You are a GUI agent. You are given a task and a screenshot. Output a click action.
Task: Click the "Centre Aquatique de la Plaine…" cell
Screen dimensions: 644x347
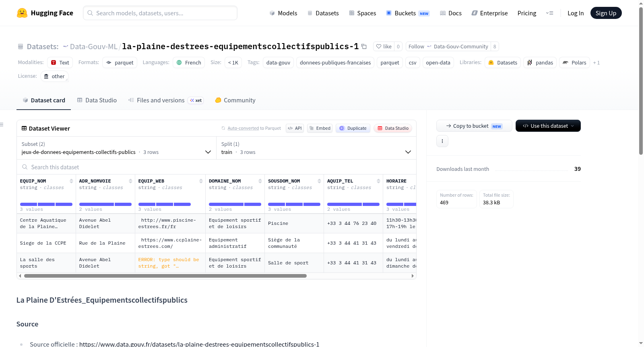pyautogui.click(x=46, y=223)
